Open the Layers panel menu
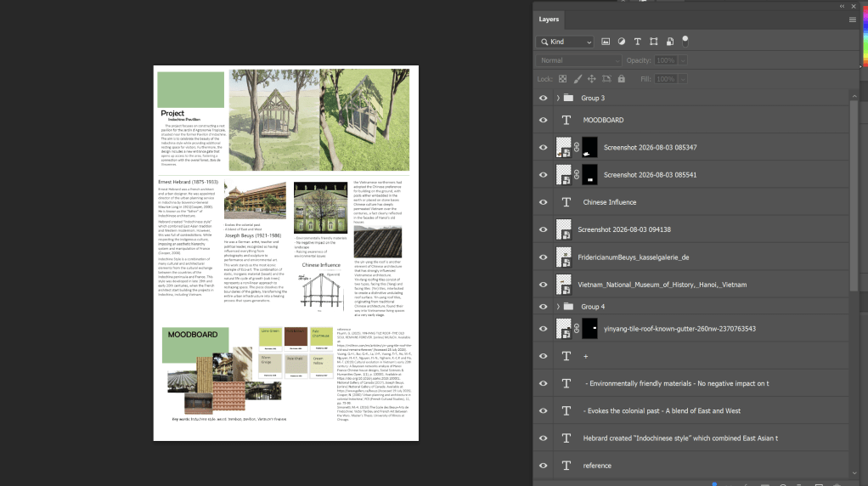Viewport: 868px width, 486px height. pos(853,20)
